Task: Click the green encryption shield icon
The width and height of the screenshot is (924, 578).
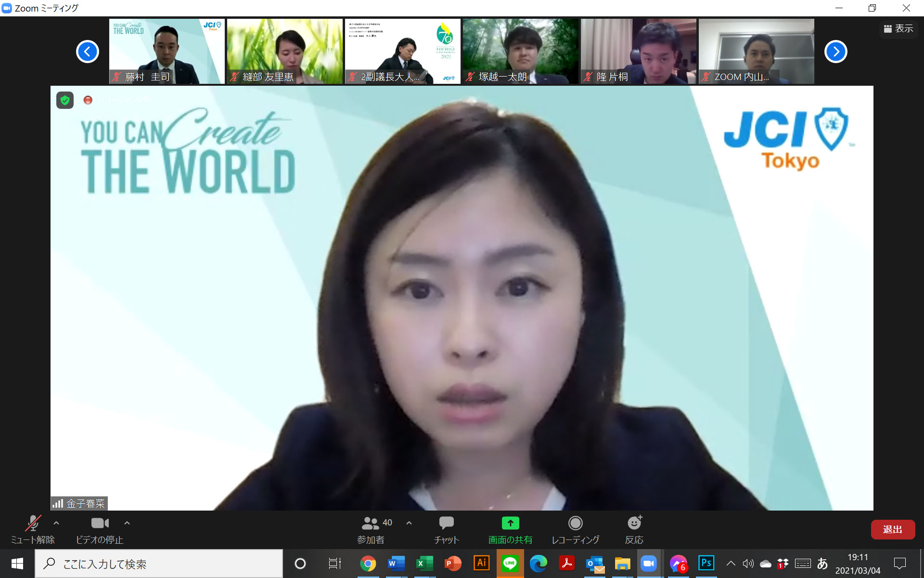Action: [x=65, y=100]
